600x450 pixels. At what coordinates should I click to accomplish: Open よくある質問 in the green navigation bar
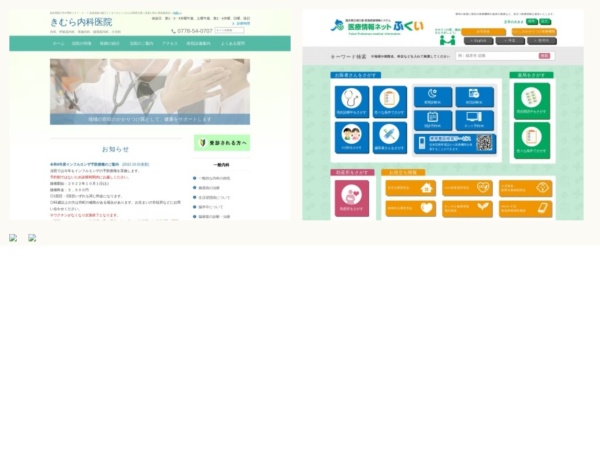tap(233, 44)
